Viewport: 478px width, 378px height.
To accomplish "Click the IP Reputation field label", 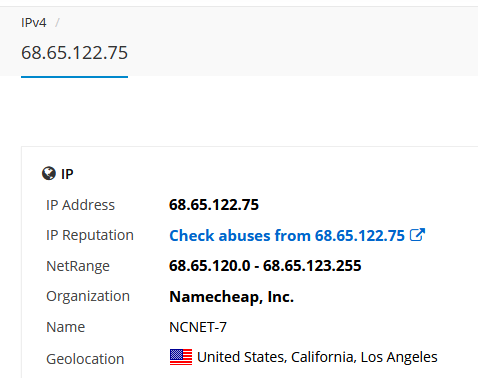I will (x=90, y=235).
